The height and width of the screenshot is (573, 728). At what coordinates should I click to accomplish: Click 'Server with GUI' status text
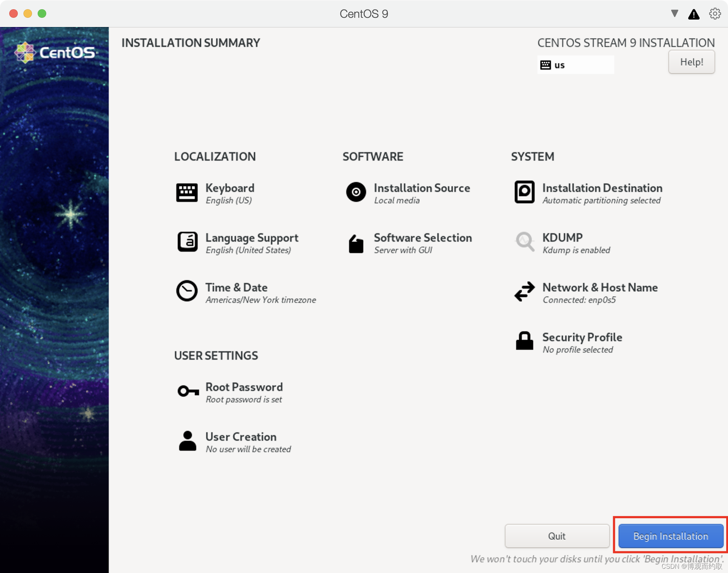coord(403,250)
